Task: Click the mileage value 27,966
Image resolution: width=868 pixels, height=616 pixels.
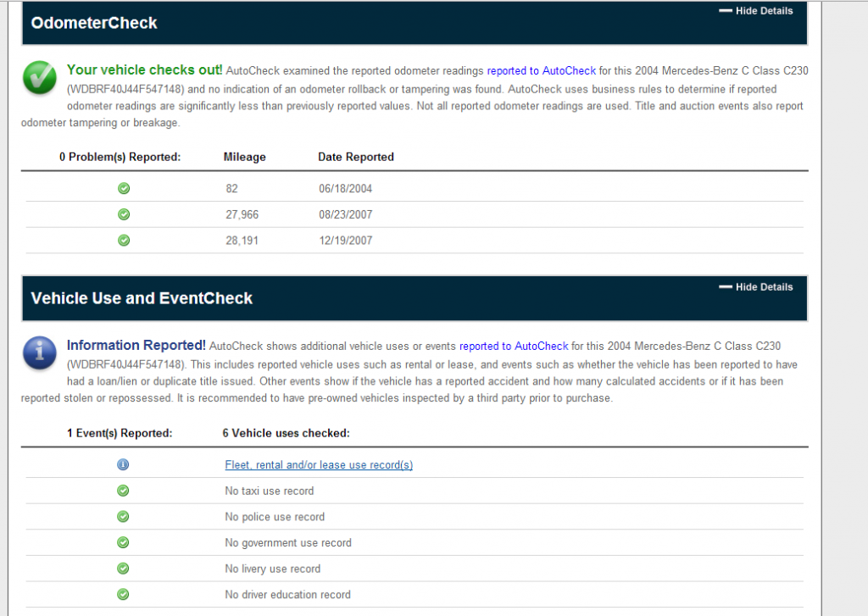Action: click(x=242, y=214)
